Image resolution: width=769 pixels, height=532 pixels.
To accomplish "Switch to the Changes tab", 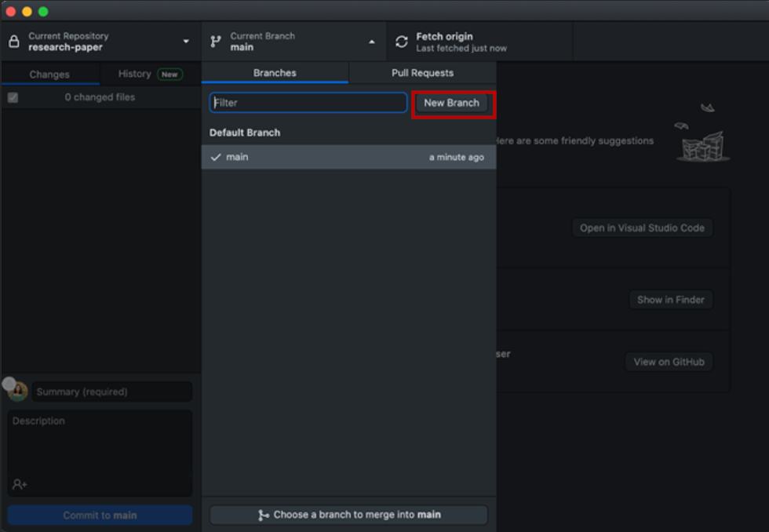I will [x=49, y=75].
